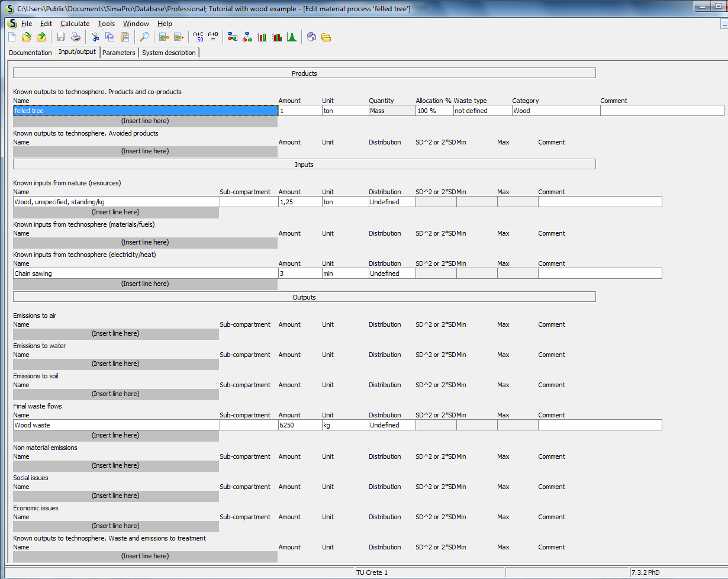The width and height of the screenshot is (728, 579).
Task: Click the 'min' unit cell for Chain sawing
Action: (x=344, y=274)
